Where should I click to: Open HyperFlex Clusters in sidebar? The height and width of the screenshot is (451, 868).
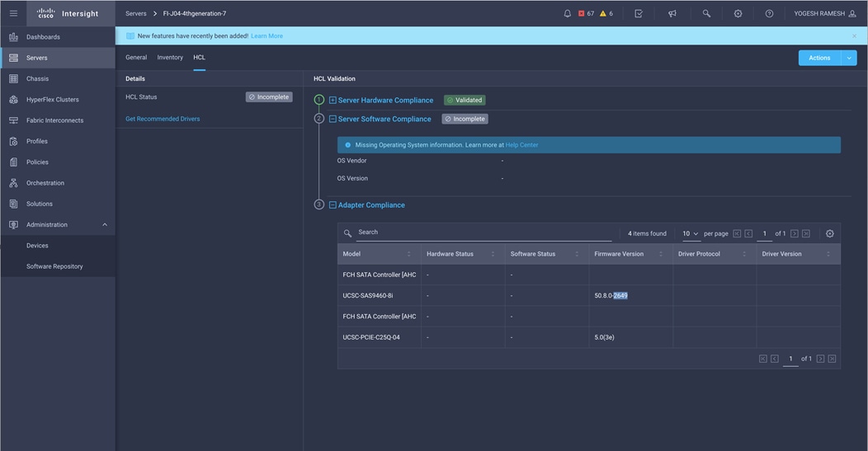point(58,100)
